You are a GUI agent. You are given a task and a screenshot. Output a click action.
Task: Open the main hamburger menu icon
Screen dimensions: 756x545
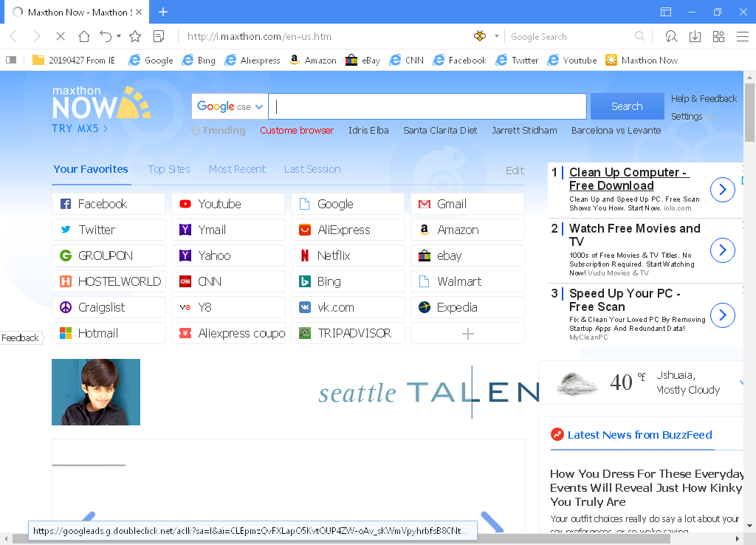(740, 35)
